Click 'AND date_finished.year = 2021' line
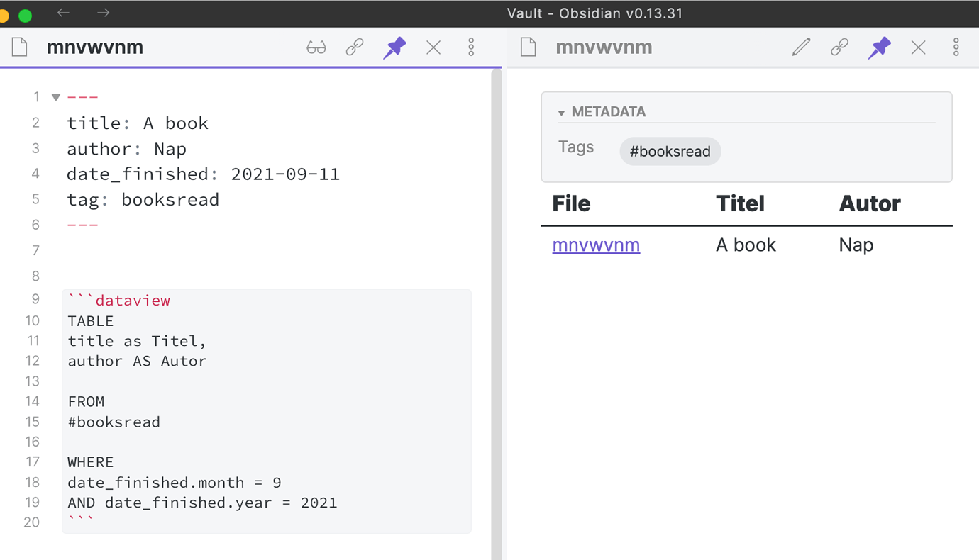The height and width of the screenshot is (560, 979). (x=202, y=503)
